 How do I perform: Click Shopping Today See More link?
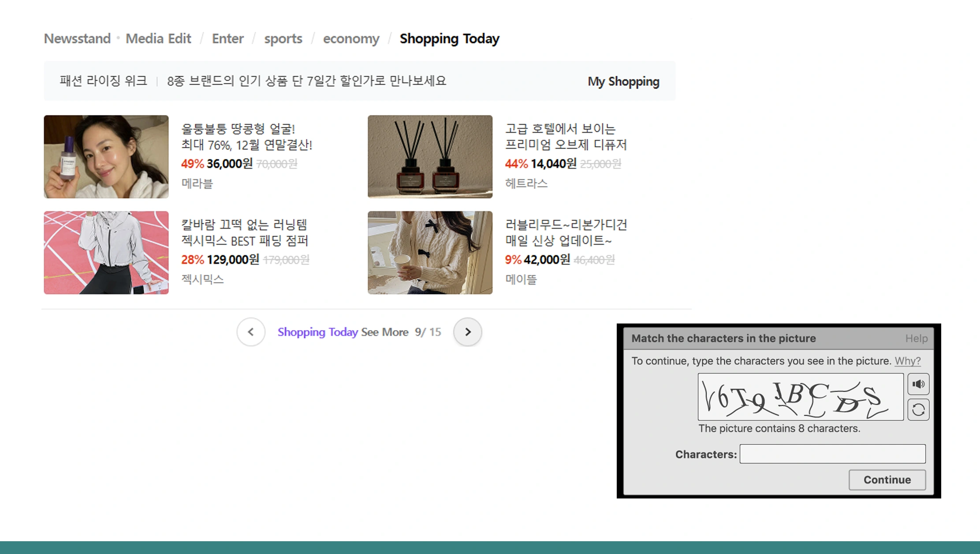click(x=343, y=332)
